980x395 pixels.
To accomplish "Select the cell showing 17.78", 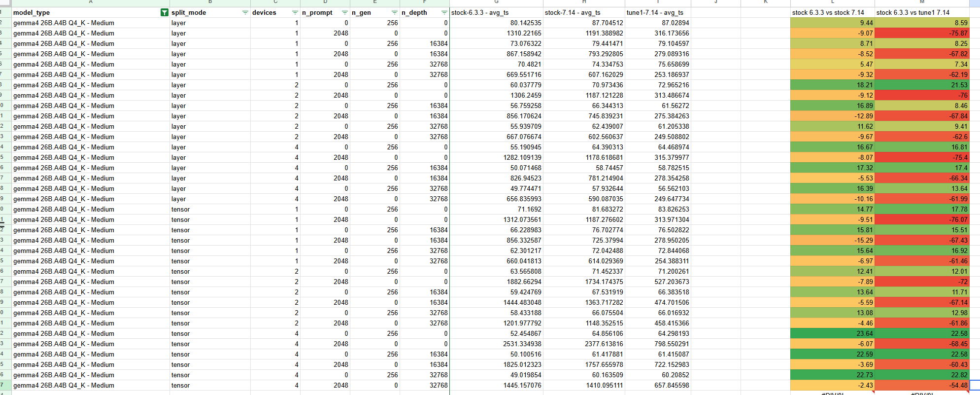I will 922,209.
